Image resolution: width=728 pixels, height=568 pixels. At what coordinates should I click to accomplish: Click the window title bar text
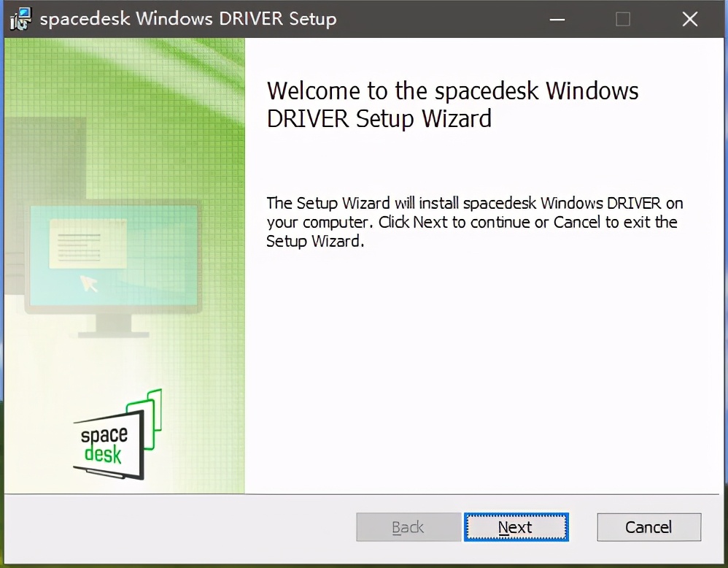(188, 19)
